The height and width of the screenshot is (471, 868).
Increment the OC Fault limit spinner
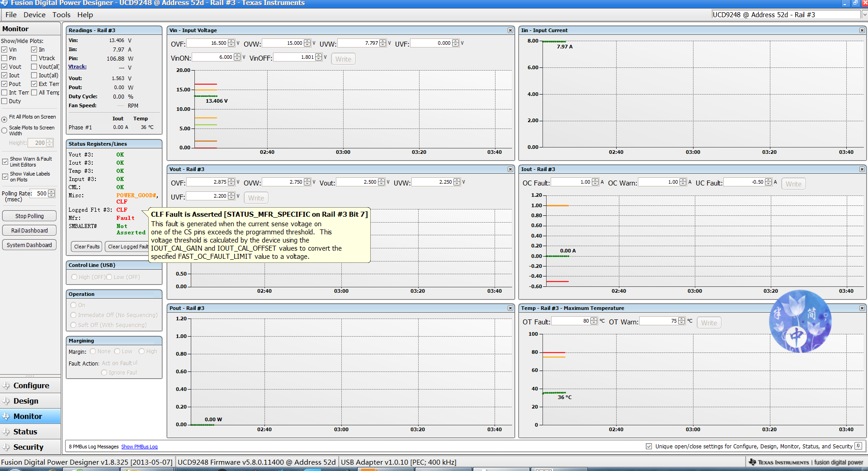coord(595,181)
